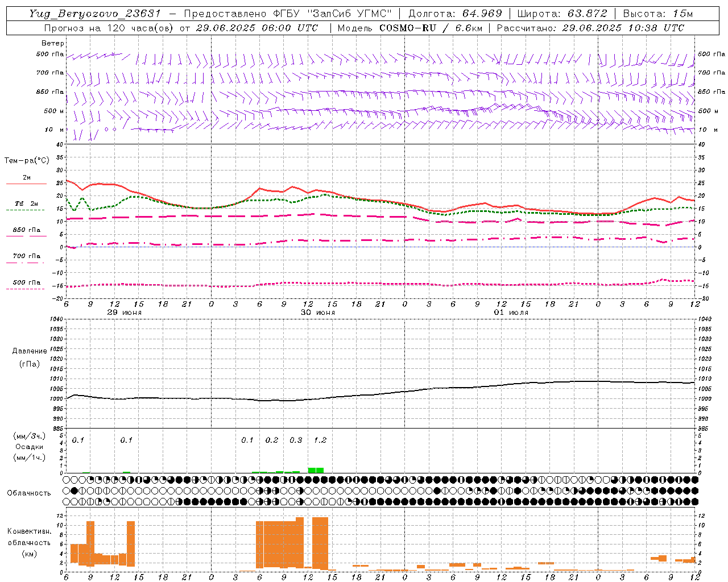Click the "(км)" unit label

click(x=29, y=553)
